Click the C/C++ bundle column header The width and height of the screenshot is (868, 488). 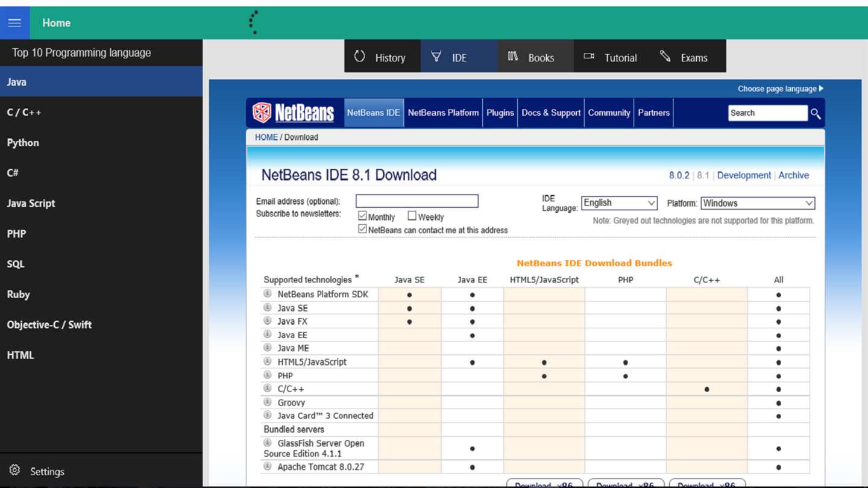(706, 280)
